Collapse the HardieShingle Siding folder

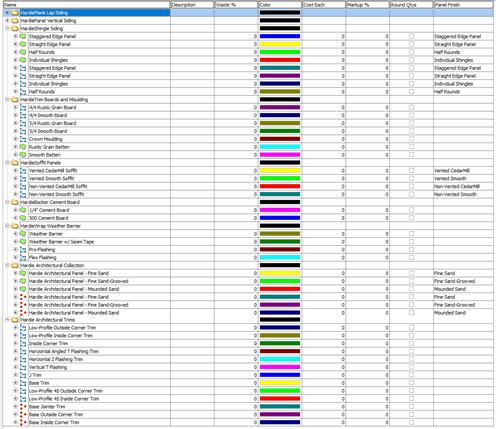pos(7,29)
